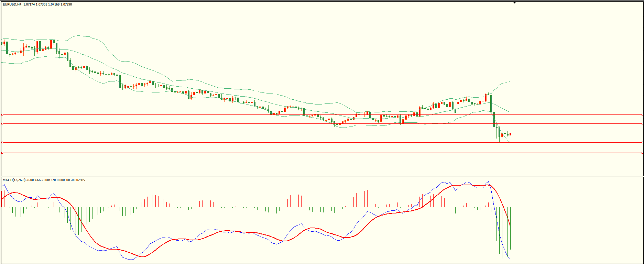Click the upper Bollinger band at its right end

click(509, 82)
